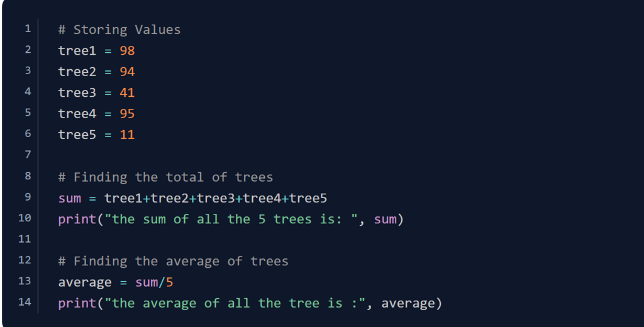
Task: Click the string "the average of all the tree is :"
Action: click(x=235, y=303)
